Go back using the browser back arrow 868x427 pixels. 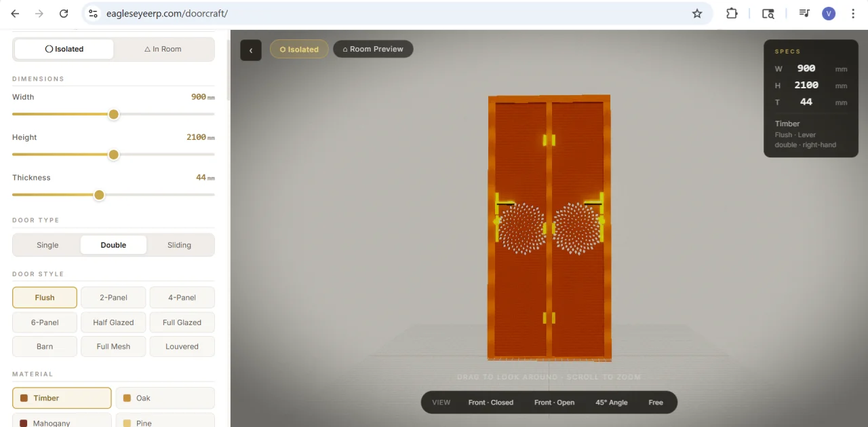coord(15,14)
